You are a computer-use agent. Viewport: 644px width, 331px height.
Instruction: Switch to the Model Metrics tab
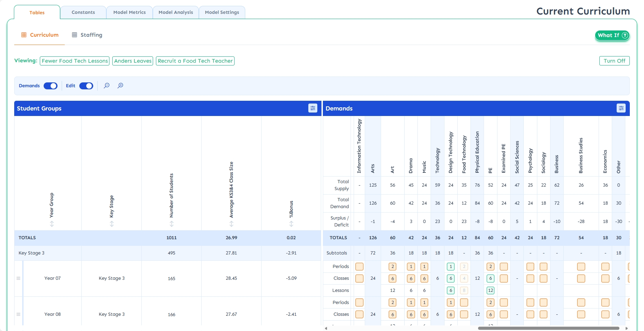(x=129, y=12)
